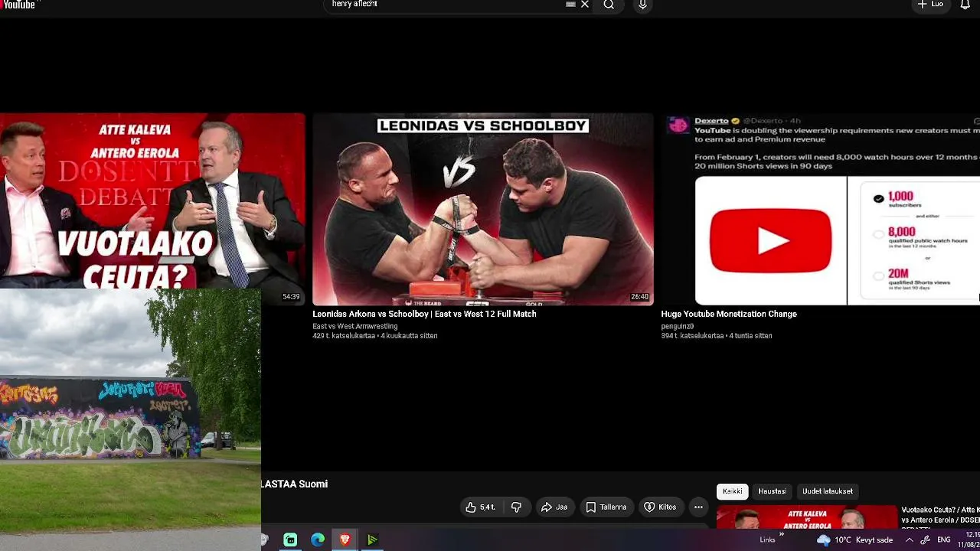This screenshot has width=980, height=551.
Task: Open more actions three-dot menu
Action: point(698,507)
